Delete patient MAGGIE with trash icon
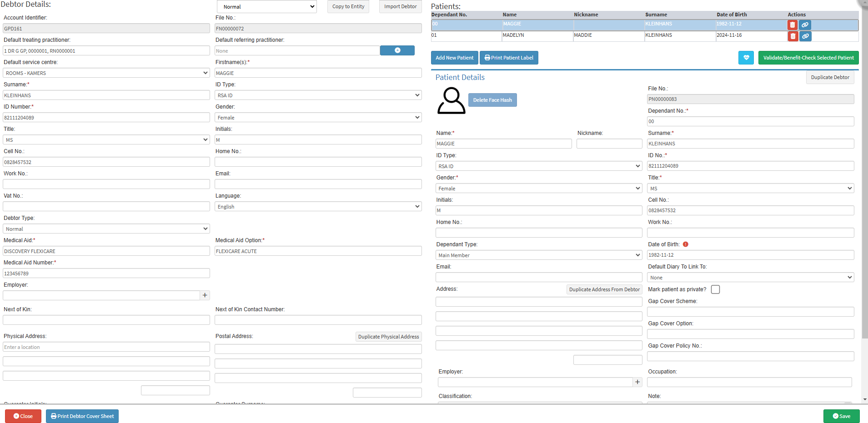Viewport: 868px width, 423px height. [x=793, y=25]
